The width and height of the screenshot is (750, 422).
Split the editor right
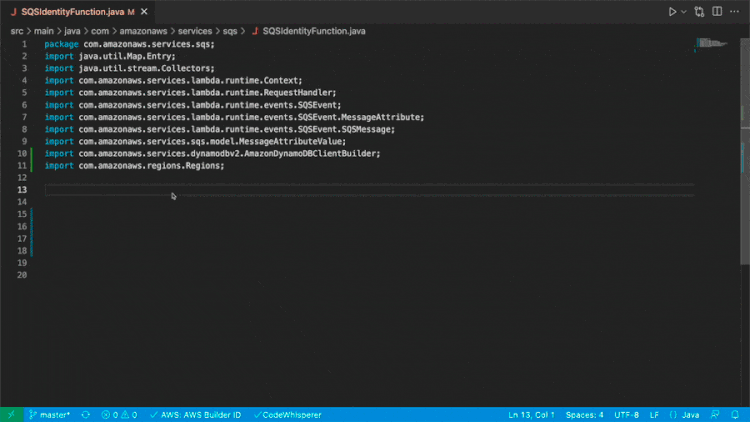tap(717, 11)
